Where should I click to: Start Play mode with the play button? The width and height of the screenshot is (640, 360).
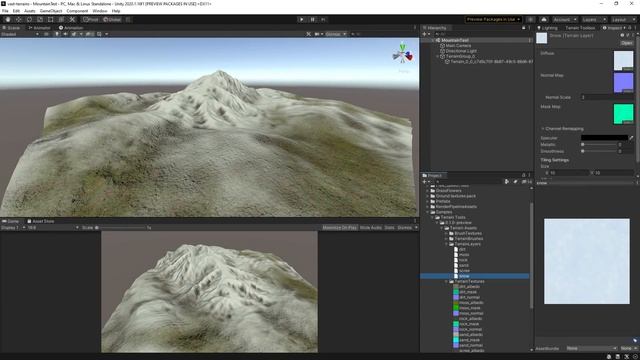302,19
